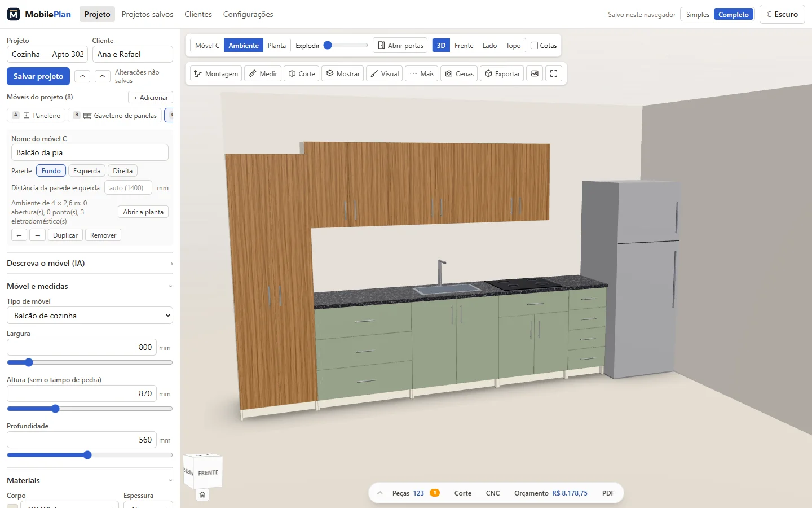812x508 pixels.
Task: Click the home view reset icon
Action: tap(202, 494)
